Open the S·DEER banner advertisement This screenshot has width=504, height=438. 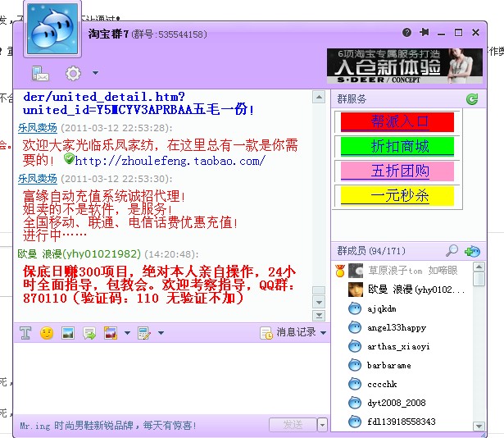coord(405,66)
